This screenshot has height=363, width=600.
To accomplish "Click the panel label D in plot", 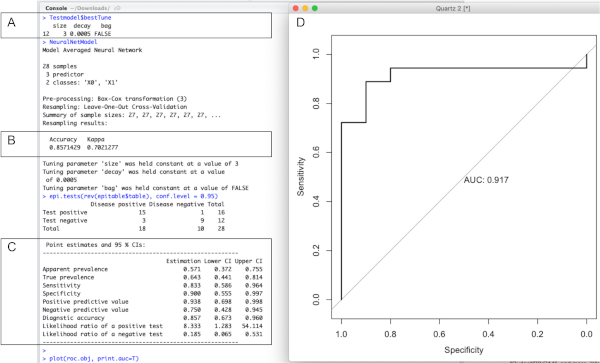I will click(300, 23).
